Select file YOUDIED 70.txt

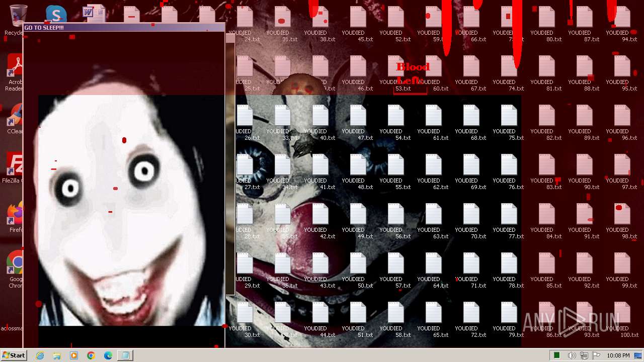[471, 221]
